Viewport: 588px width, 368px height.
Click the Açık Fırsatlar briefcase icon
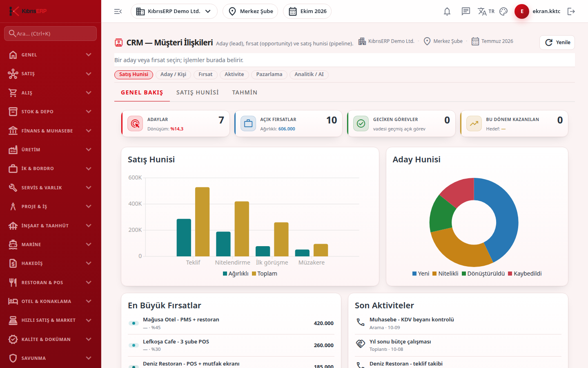point(248,123)
